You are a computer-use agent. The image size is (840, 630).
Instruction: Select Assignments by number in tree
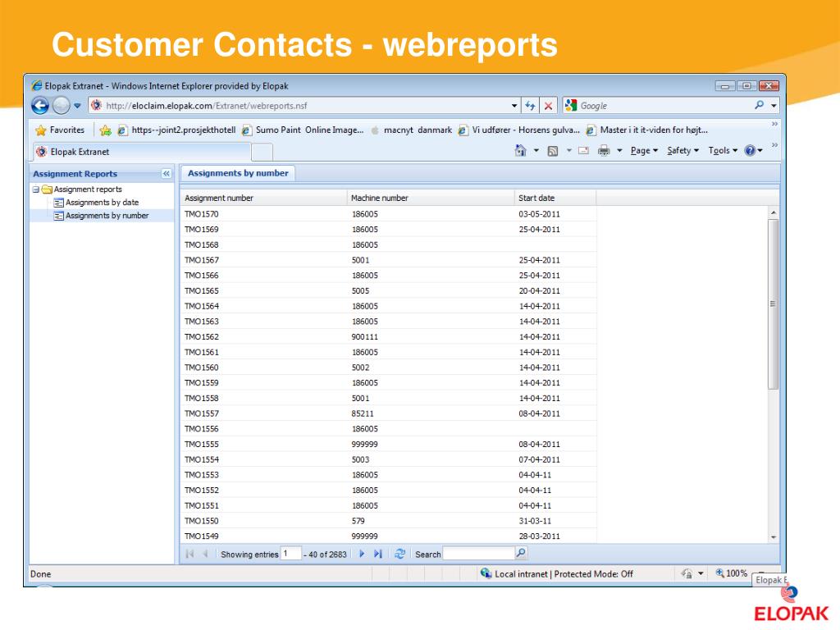point(107,216)
